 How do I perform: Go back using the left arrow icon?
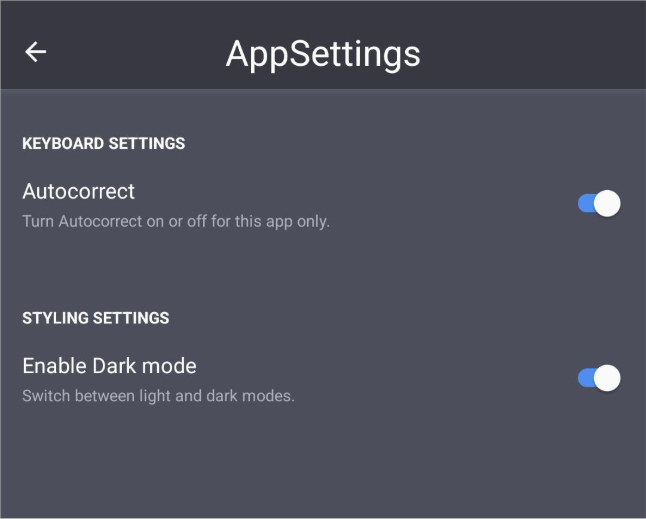35,52
